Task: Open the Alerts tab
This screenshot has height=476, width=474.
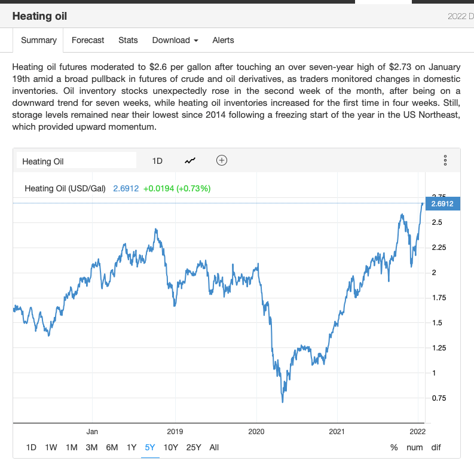Action: [x=223, y=40]
